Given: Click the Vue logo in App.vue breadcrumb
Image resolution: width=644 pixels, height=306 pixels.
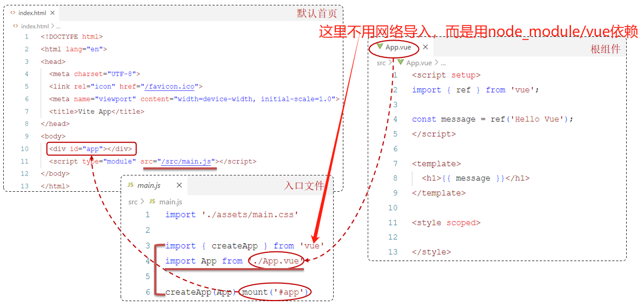Looking at the screenshot, I should tap(401, 63).
